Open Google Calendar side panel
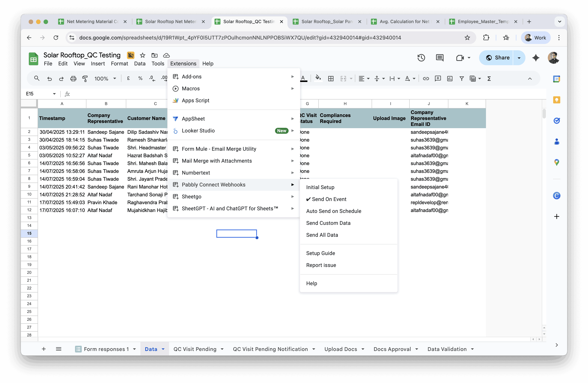 556,79
